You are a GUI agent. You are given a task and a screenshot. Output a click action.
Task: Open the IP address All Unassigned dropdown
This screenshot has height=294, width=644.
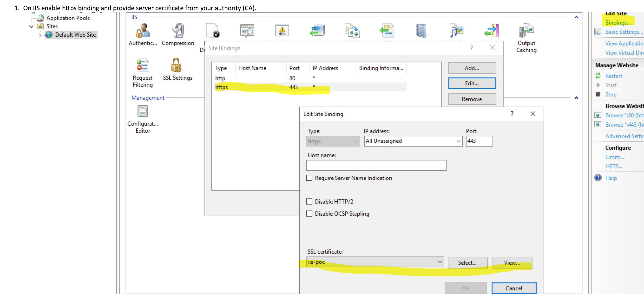(413, 141)
